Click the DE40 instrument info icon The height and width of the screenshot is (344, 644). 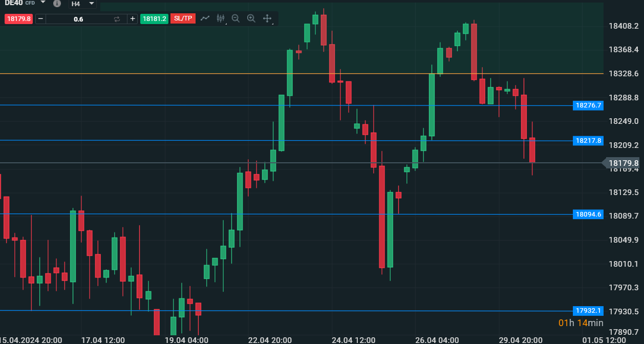[x=57, y=3]
